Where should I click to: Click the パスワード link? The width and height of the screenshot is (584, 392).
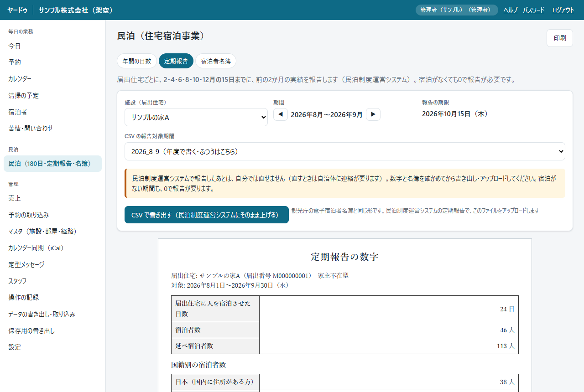pyautogui.click(x=534, y=10)
